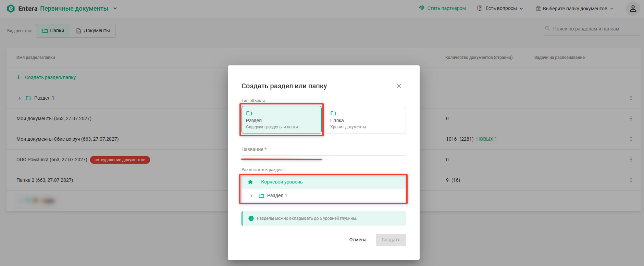
Task: Open three-dot menu for Папка 2 row
Action: tap(631, 180)
